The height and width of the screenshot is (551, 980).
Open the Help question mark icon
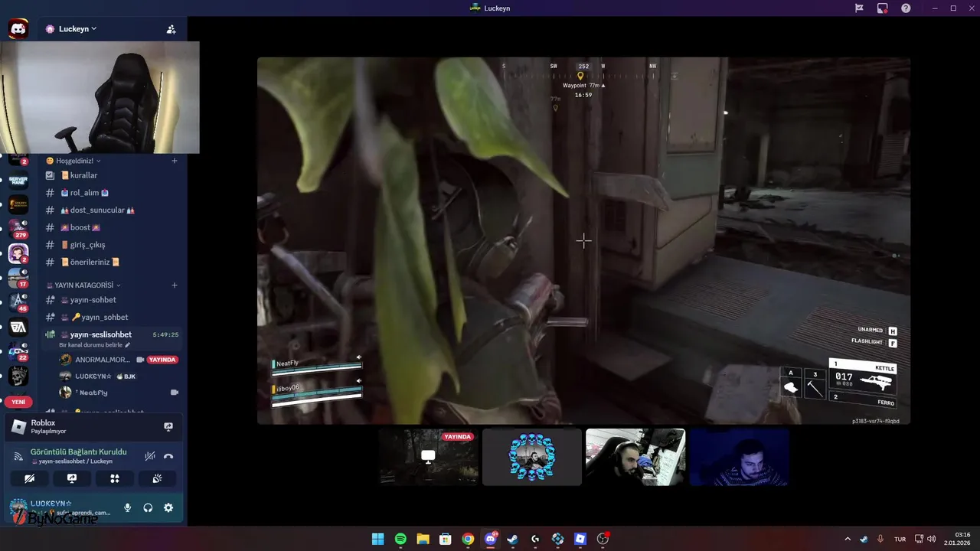pyautogui.click(x=906, y=8)
